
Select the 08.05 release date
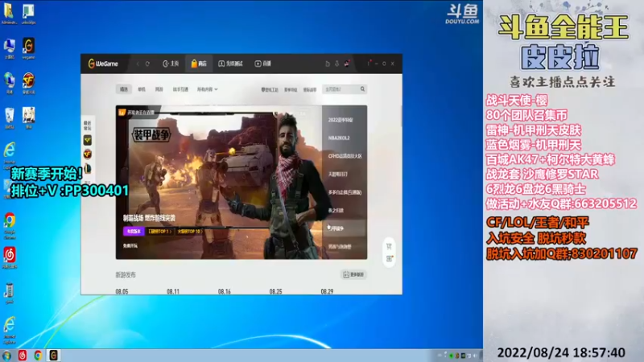click(122, 291)
